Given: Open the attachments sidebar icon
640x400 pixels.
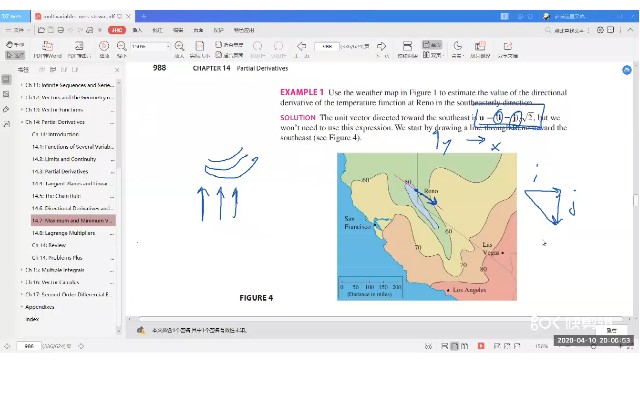Looking at the screenshot, I should 6,124.
